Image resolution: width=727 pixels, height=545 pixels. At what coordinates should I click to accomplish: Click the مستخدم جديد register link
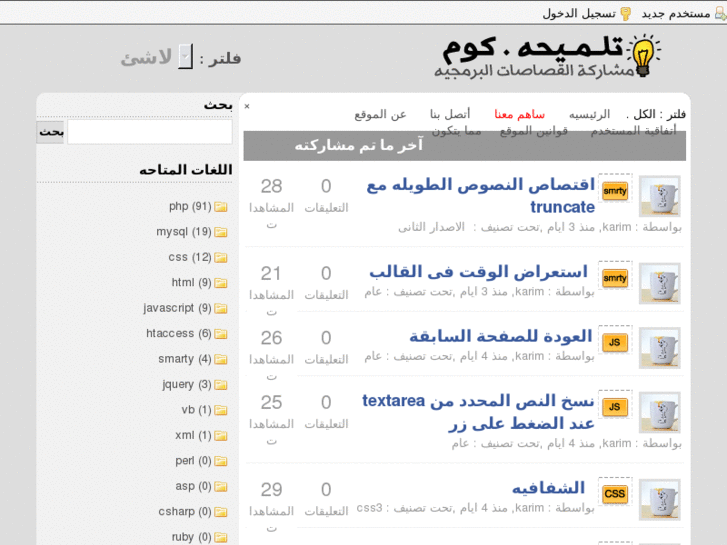coord(676,13)
